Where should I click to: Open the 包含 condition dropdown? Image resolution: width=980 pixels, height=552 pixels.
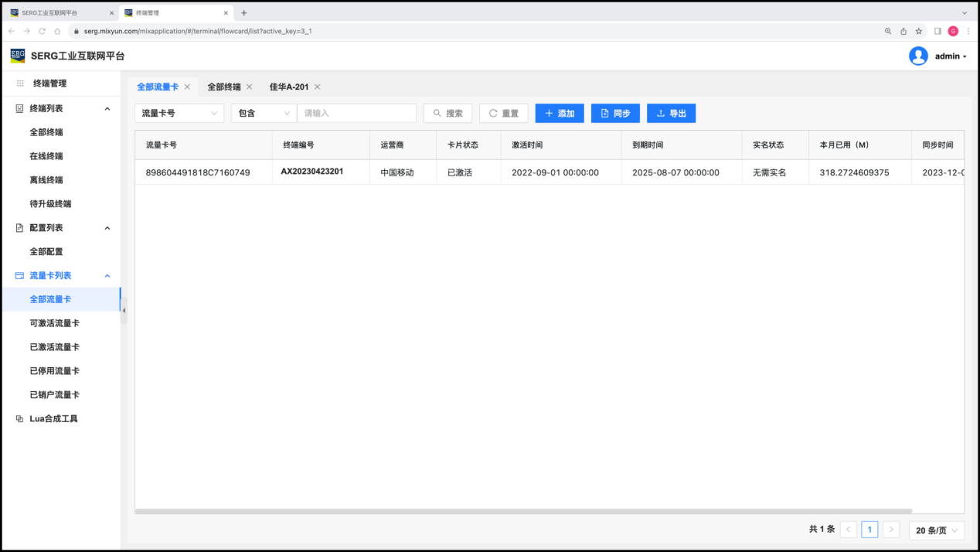pyautogui.click(x=264, y=114)
